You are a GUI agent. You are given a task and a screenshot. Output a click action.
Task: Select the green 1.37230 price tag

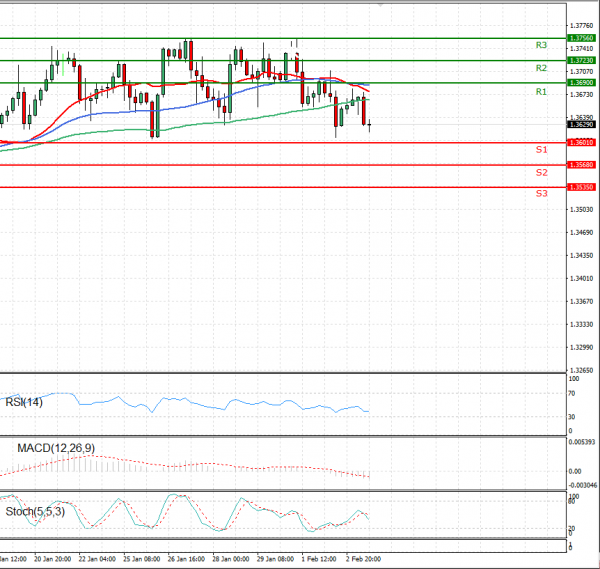(581, 61)
